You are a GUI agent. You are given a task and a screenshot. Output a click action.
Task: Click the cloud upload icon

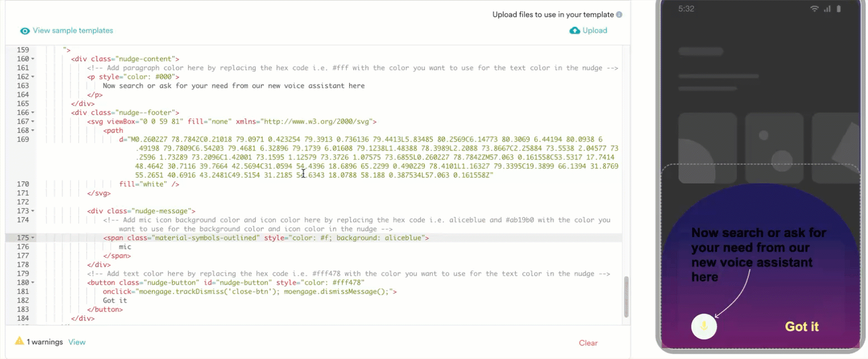point(574,31)
